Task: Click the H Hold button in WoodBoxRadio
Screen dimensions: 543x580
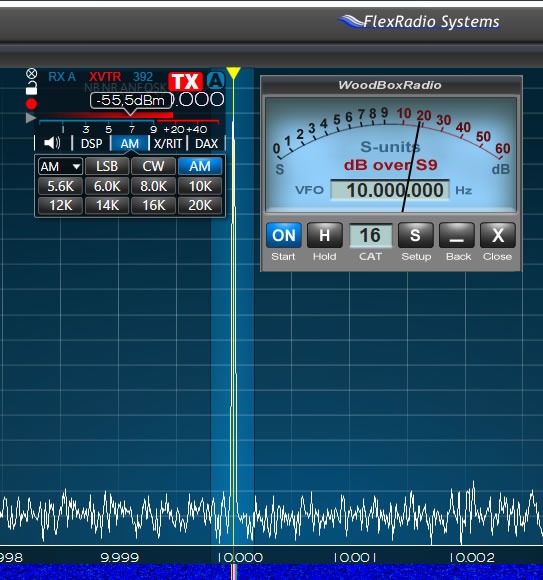Action: 324,235
